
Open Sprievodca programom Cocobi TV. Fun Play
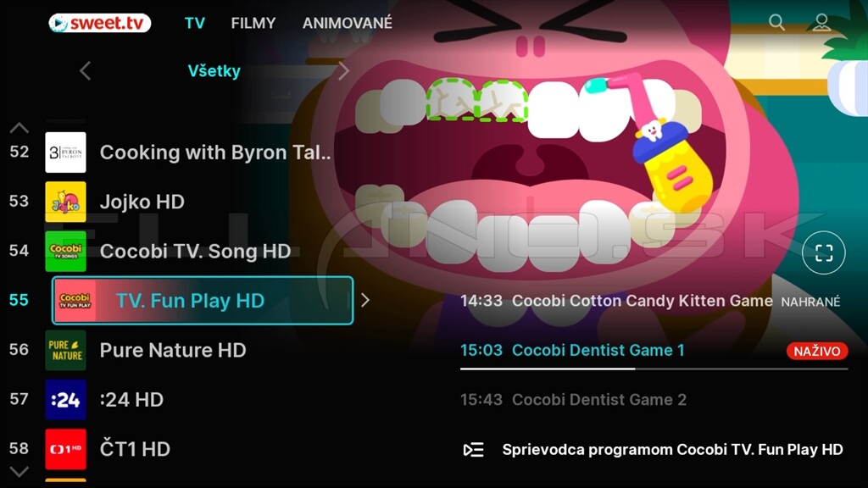coord(672,450)
